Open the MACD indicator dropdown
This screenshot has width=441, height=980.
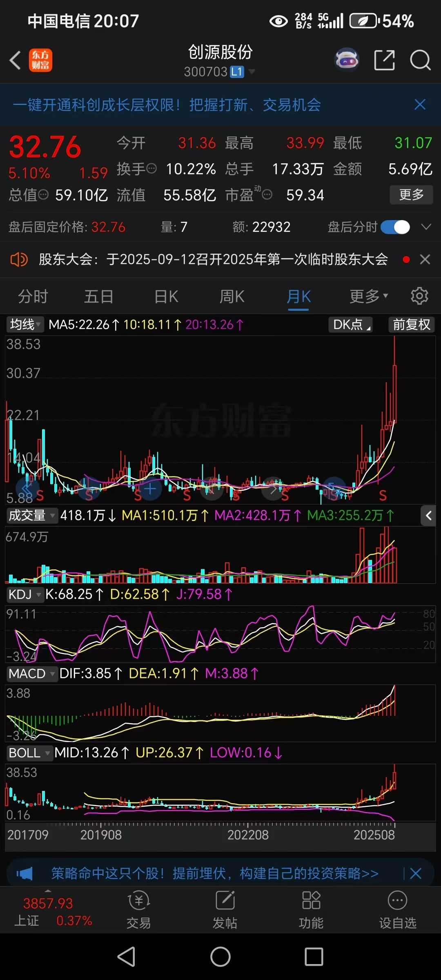[x=32, y=673]
